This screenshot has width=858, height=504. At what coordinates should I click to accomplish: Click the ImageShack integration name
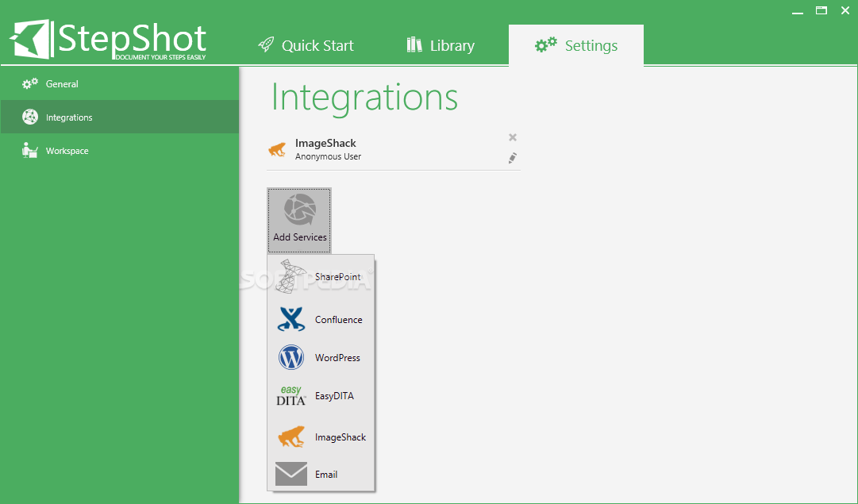tap(325, 143)
